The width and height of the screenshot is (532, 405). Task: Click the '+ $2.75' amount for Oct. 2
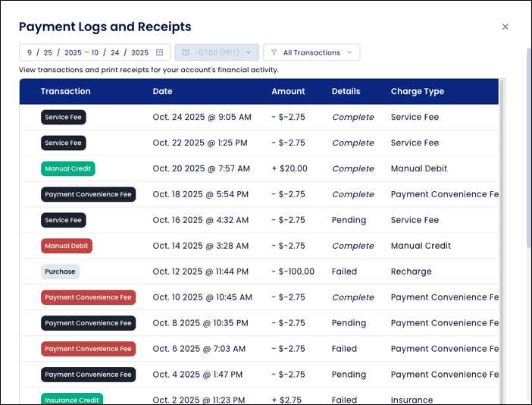click(286, 400)
